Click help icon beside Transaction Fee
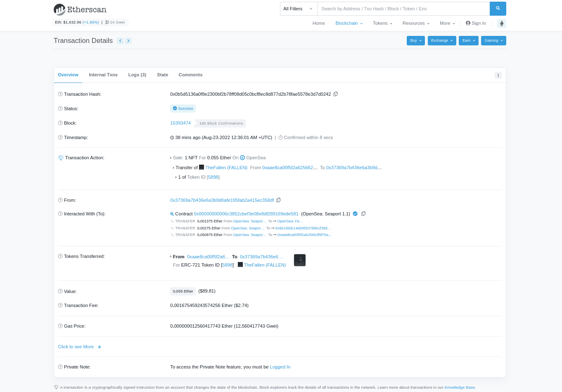The image size is (562, 392). [x=60, y=305]
